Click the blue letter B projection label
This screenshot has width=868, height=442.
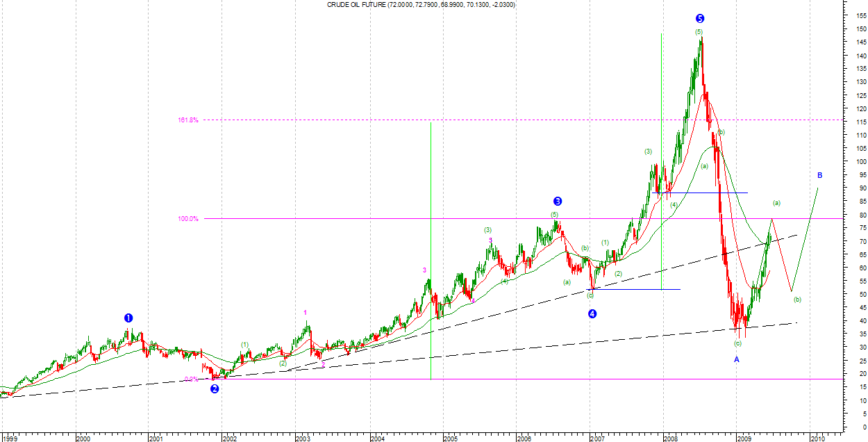point(819,175)
